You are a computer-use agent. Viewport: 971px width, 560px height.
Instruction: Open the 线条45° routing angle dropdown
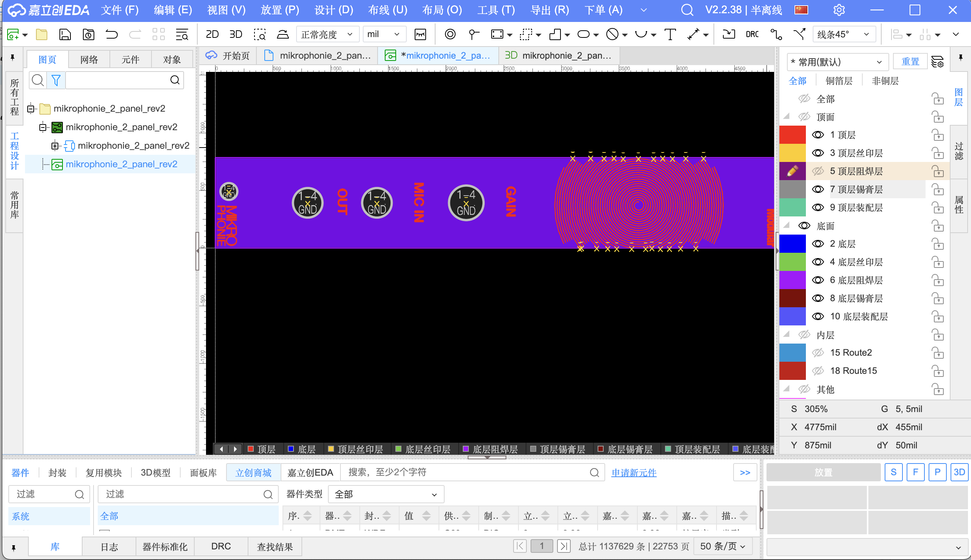click(844, 34)
